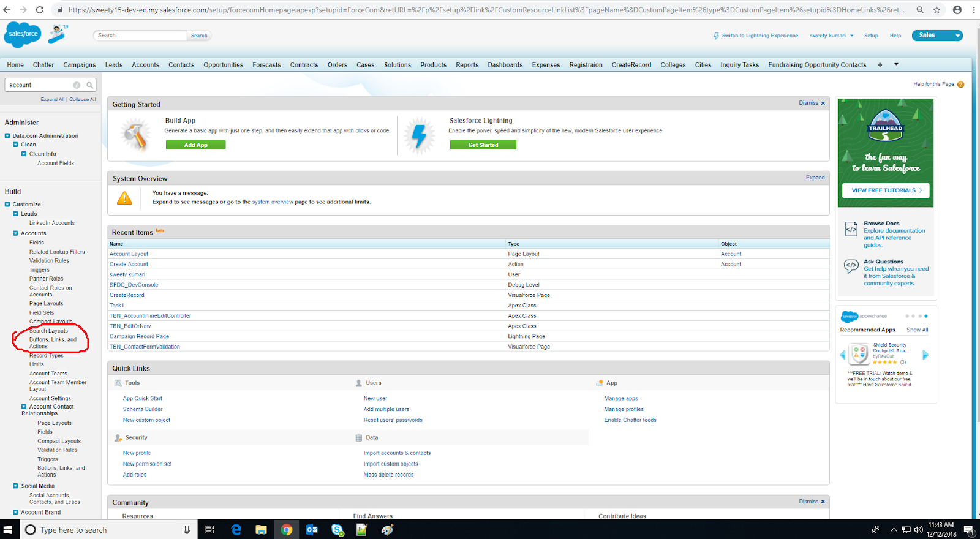Click the Chrome bookmark star icon
The width and height of the screenshot is (980, 539).
(x=937, y=10)
